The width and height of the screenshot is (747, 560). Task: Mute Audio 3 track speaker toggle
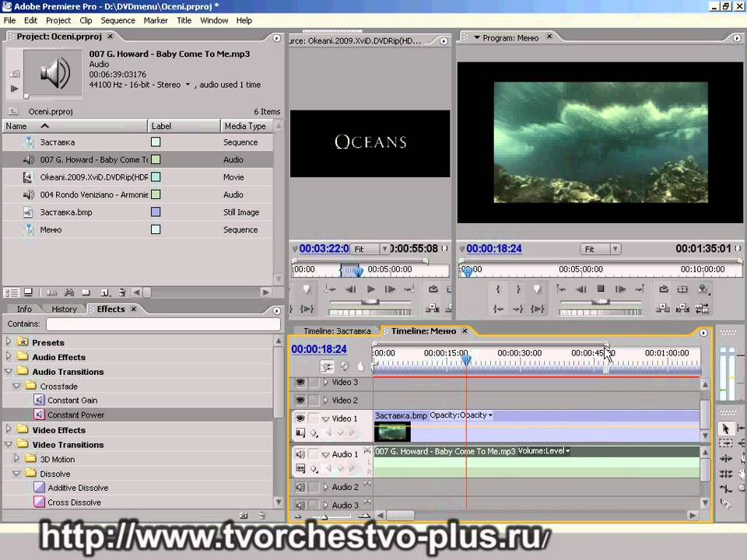coord(300,505)
